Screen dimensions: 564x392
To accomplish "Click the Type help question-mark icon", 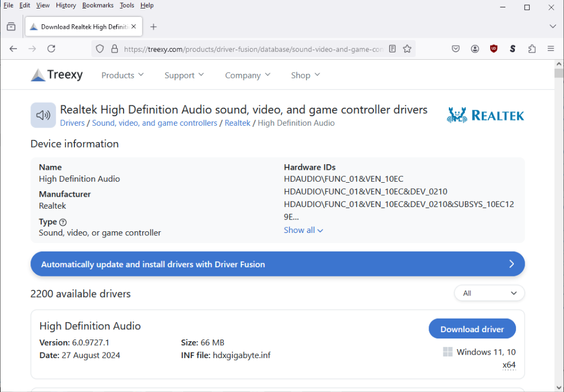I will (x=63, y=222).
